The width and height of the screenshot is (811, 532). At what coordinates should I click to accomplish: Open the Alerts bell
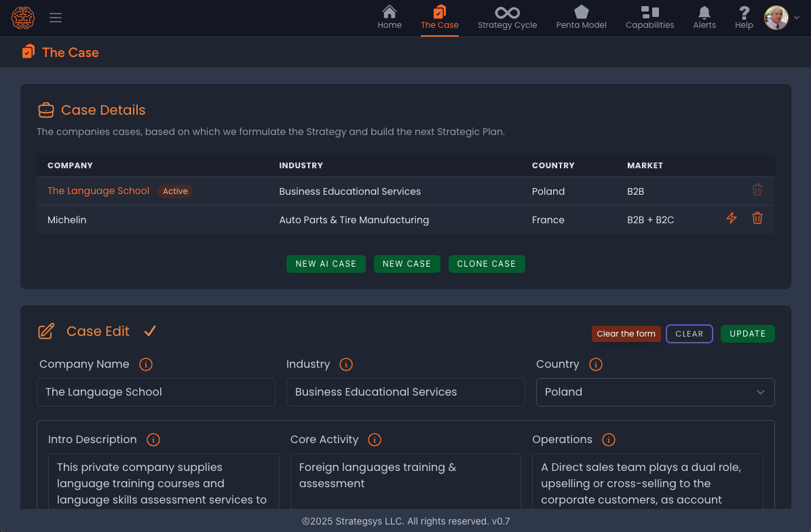click(704, 18)
